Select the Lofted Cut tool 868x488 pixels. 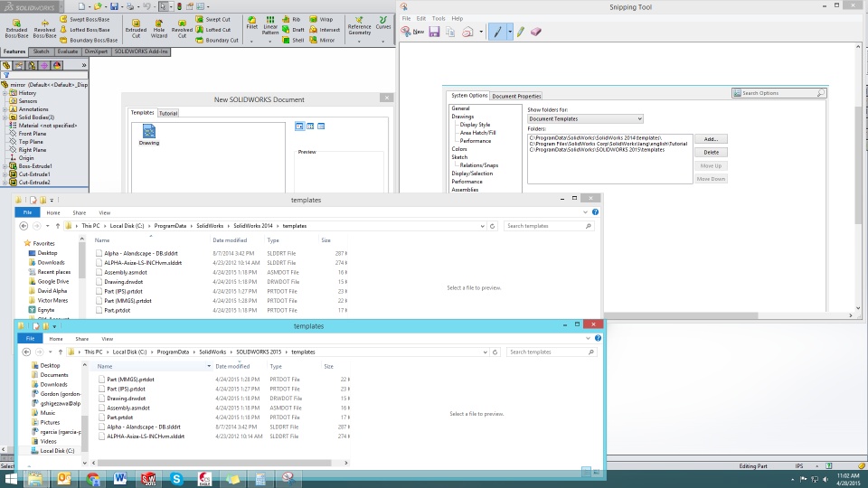(213, 30)
